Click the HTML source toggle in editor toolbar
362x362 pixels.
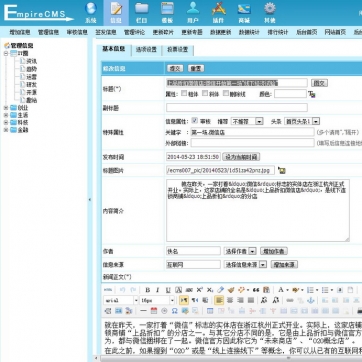(108, 290)
